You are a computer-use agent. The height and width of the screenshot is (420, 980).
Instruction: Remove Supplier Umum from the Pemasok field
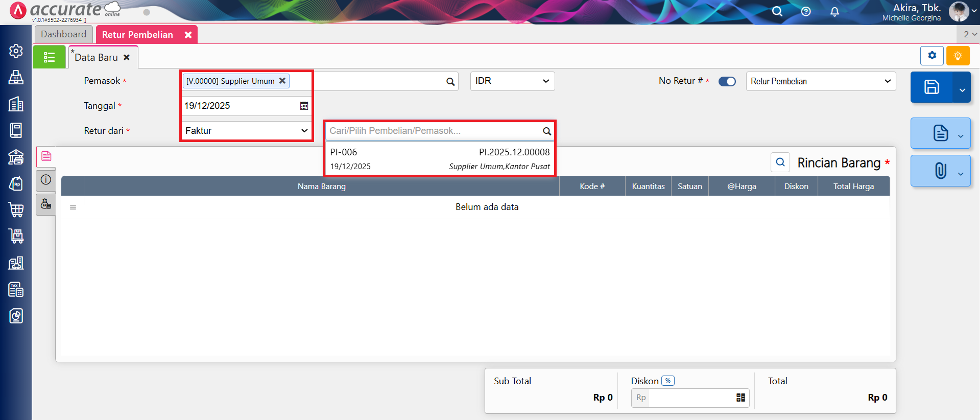pos(282,81)
